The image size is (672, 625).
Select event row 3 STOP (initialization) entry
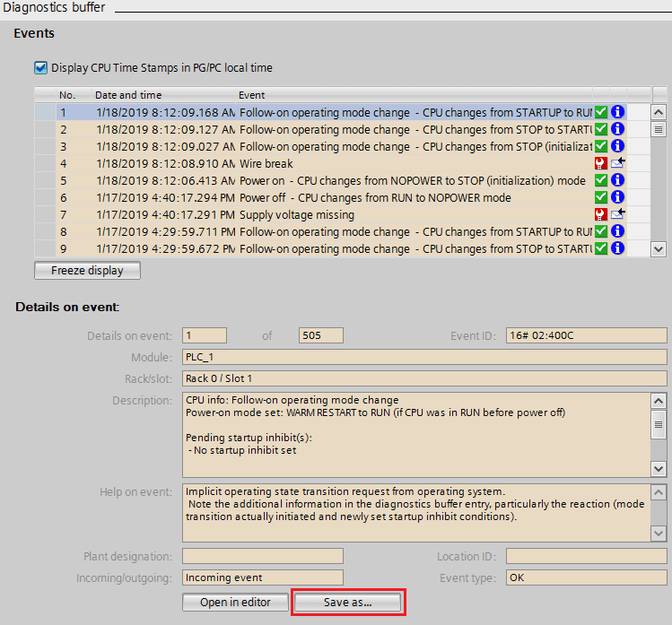click(x=330, y=146)
